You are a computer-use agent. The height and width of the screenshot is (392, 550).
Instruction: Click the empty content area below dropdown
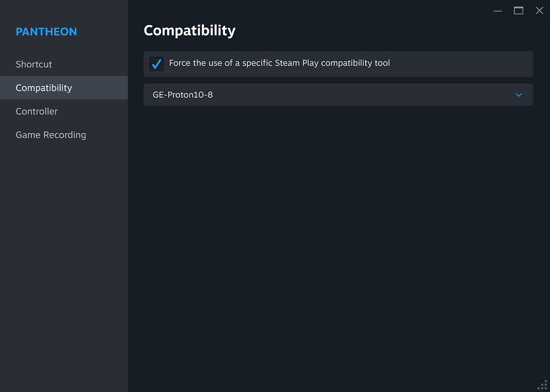click(338, 242)
